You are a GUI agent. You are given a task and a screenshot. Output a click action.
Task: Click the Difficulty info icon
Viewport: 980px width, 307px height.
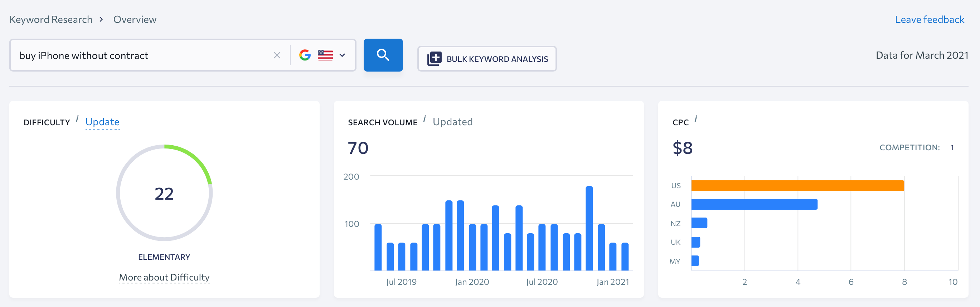pyautogui.click(x=77, y=119)
